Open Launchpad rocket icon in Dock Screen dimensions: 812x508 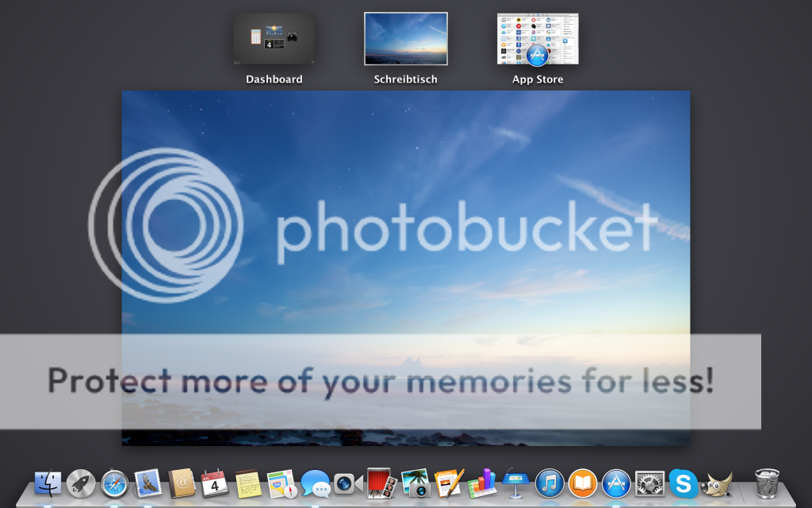[81, 483]
